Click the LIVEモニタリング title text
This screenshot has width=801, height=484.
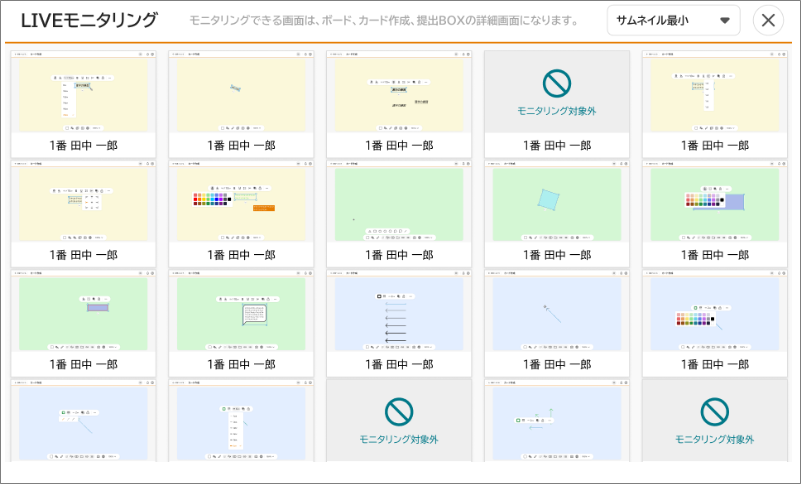click(x=89, y=20)
